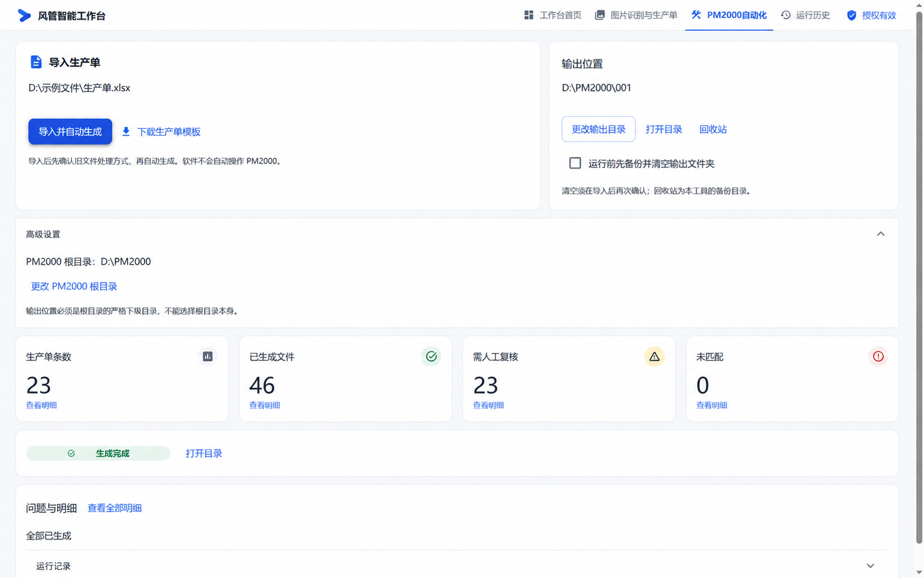This screenshot has height=578, width=924.
Task: Click 查看明细 under 需人工复核
Action: coord(488,405)
